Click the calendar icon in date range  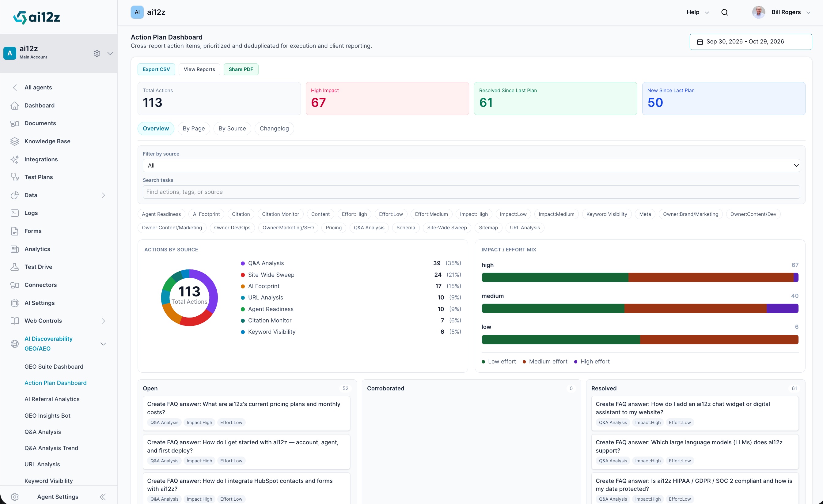coord(700,42)
